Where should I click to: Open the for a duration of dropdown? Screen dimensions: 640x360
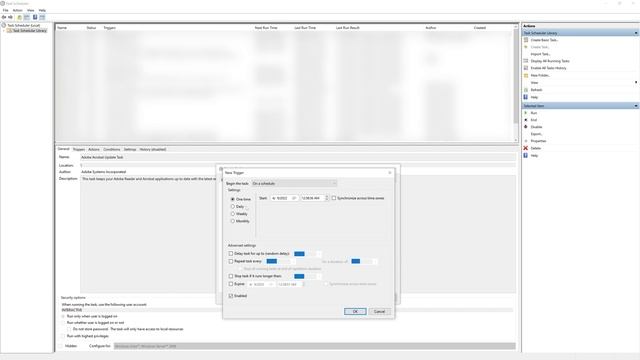point(375,261)
